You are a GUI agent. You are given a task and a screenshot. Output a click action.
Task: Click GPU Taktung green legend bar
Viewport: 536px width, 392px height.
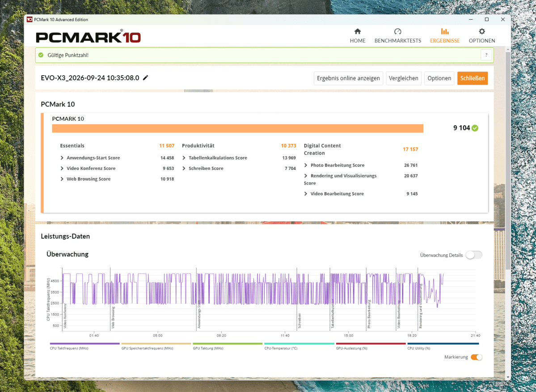click(228, 343)
